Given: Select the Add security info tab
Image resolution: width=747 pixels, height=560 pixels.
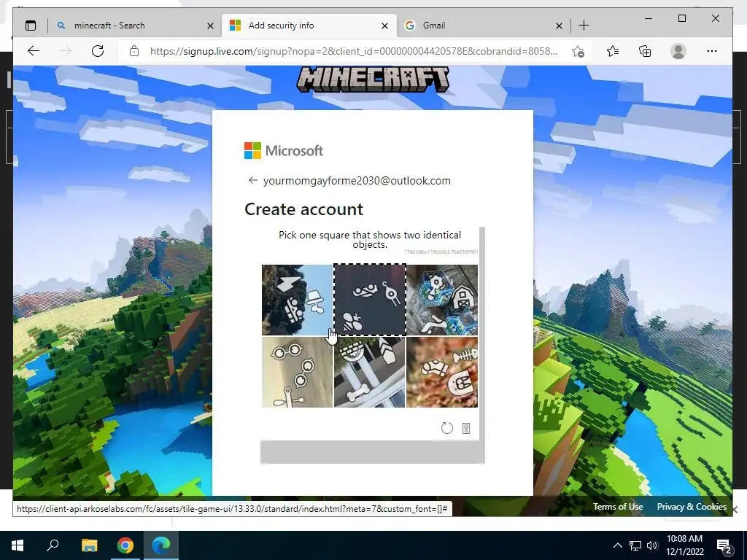Looking at the screenshot, I should (309, 26).
